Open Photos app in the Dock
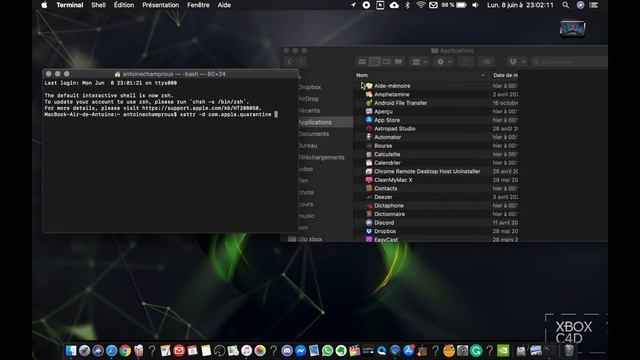This screenshot has height=360, width=640. click(x=260, y=351)
